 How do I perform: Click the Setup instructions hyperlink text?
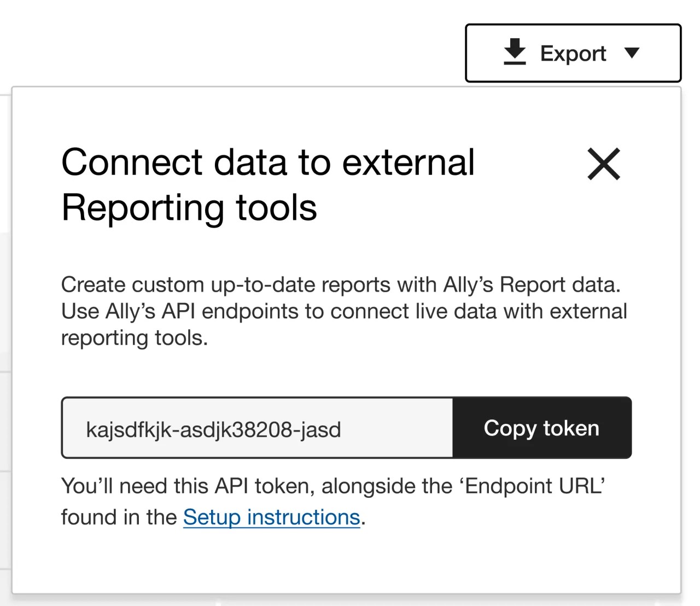point(271,516)
